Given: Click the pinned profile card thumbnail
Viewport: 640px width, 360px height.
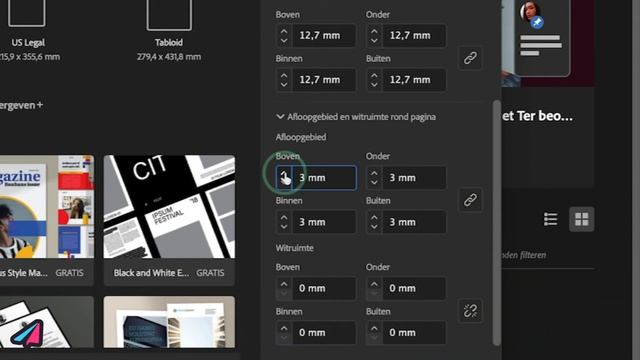Looking at the screenshot, I should (x=542, y=37).
